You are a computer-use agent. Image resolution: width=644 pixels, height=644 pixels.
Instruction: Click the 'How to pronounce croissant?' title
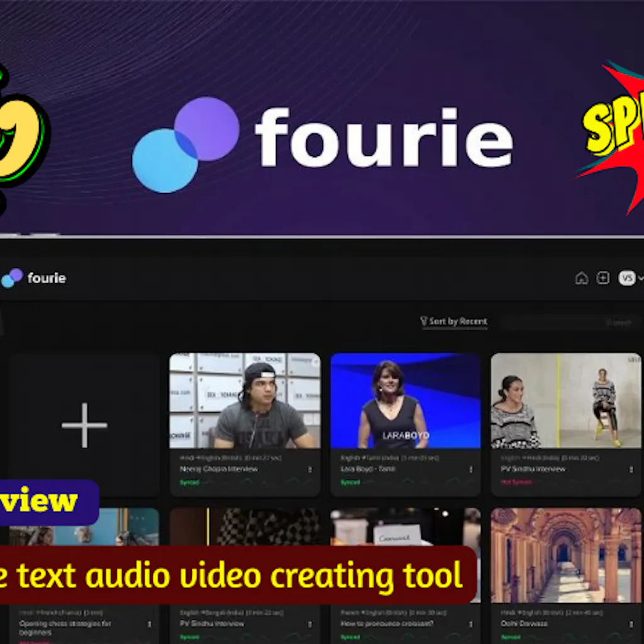point(387,623)
